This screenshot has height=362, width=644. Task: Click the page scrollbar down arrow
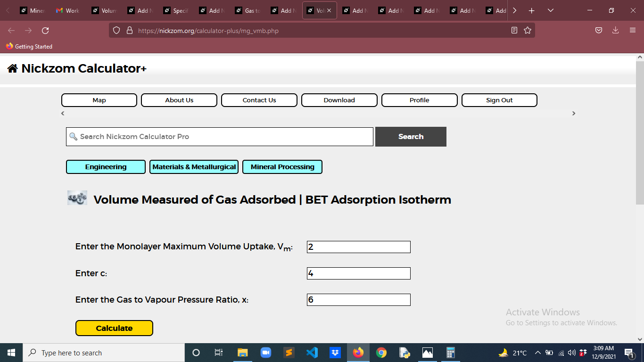point(640,339)
